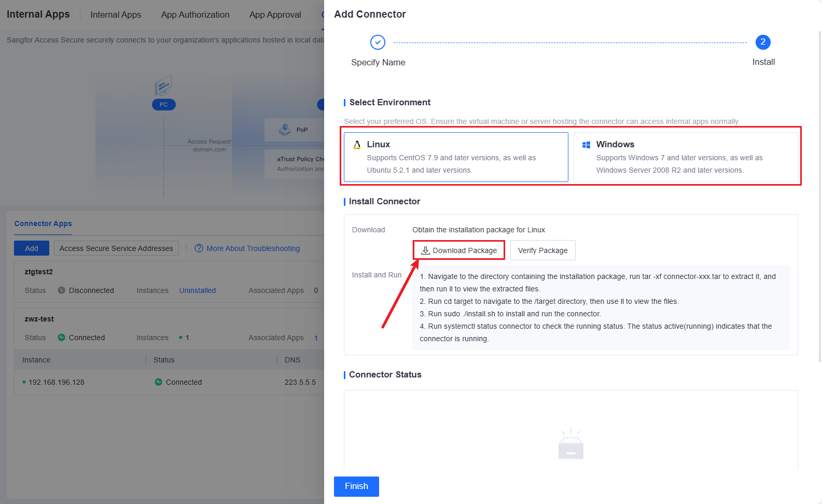Click the PoP icon in the diagram
Viewport: 822px width, 504px height.
pos(285,130)
